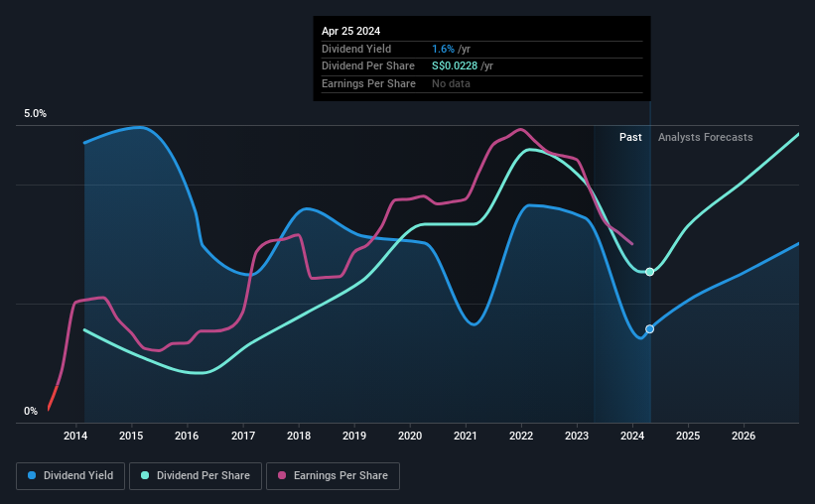
Task: Click the 2024 x-axis label
Action: [x=632, y=436]
